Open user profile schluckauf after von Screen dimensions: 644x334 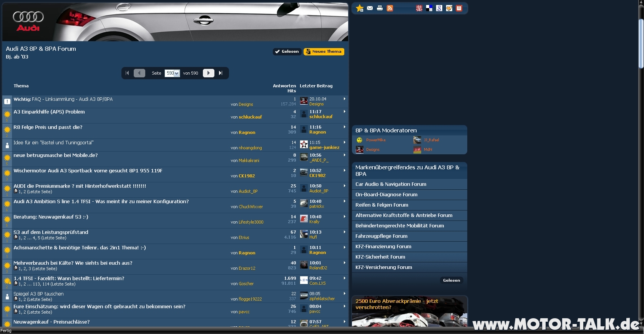coord(250,117)
